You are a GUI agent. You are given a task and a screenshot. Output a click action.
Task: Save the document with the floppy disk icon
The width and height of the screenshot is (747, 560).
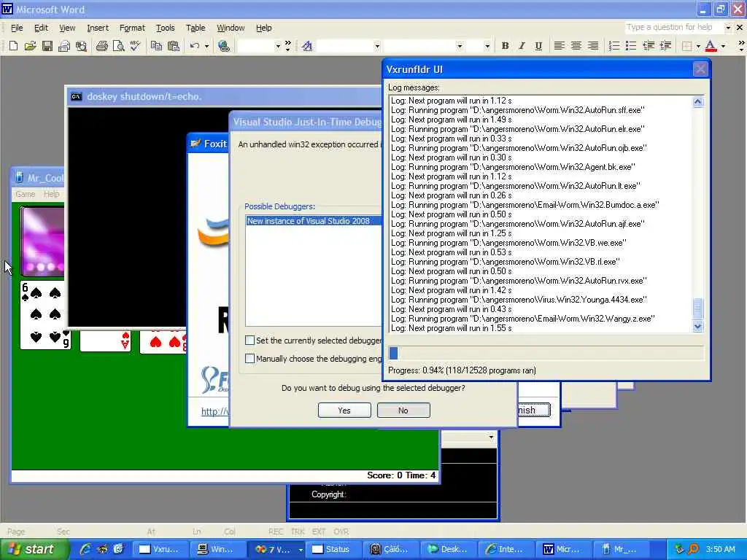[47, 46]
